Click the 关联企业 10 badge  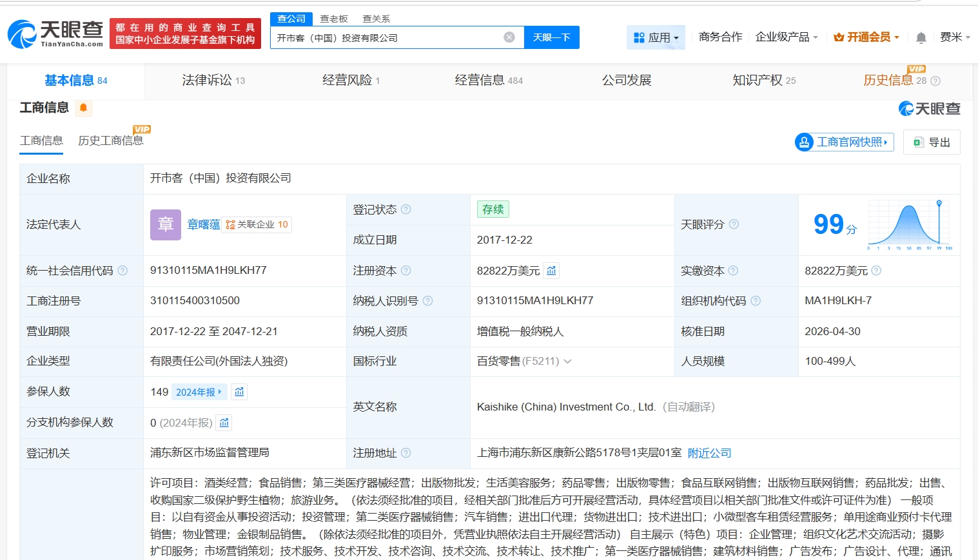(x=257, y=224)
